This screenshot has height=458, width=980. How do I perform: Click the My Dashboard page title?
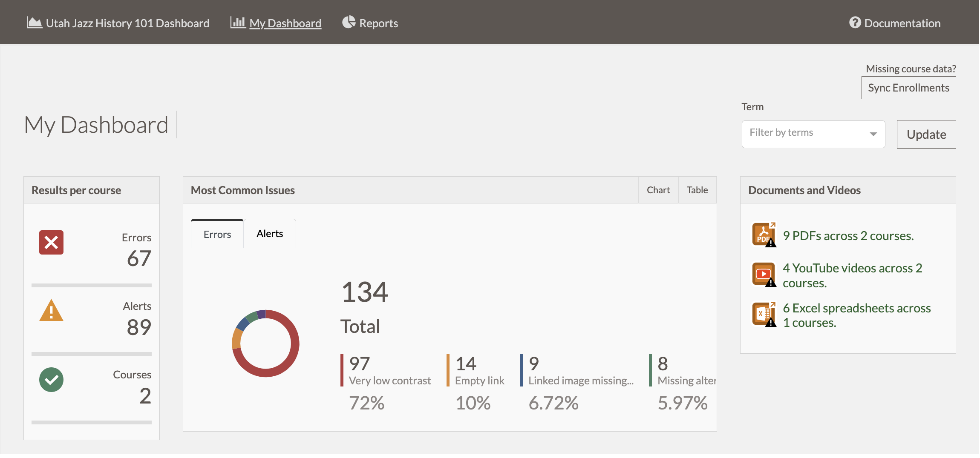(x=96, y=125)
